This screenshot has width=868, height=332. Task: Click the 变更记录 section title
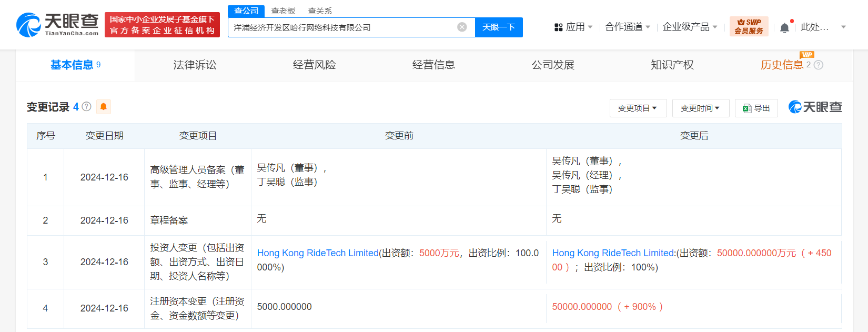tap(48, 107)
